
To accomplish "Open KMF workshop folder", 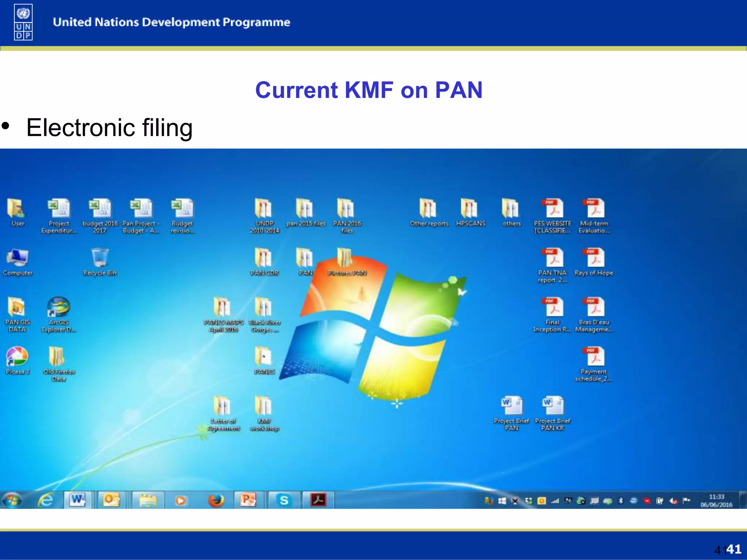I will (264, 406).
